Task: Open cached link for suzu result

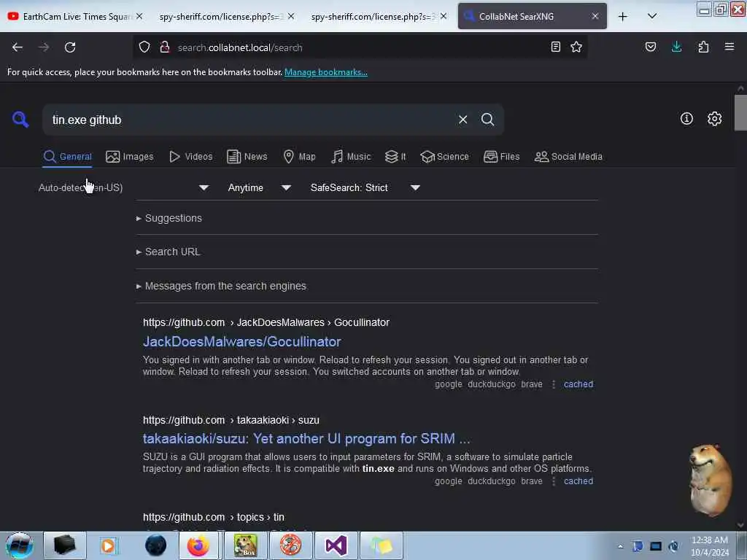Action: (x=578, y=481)
